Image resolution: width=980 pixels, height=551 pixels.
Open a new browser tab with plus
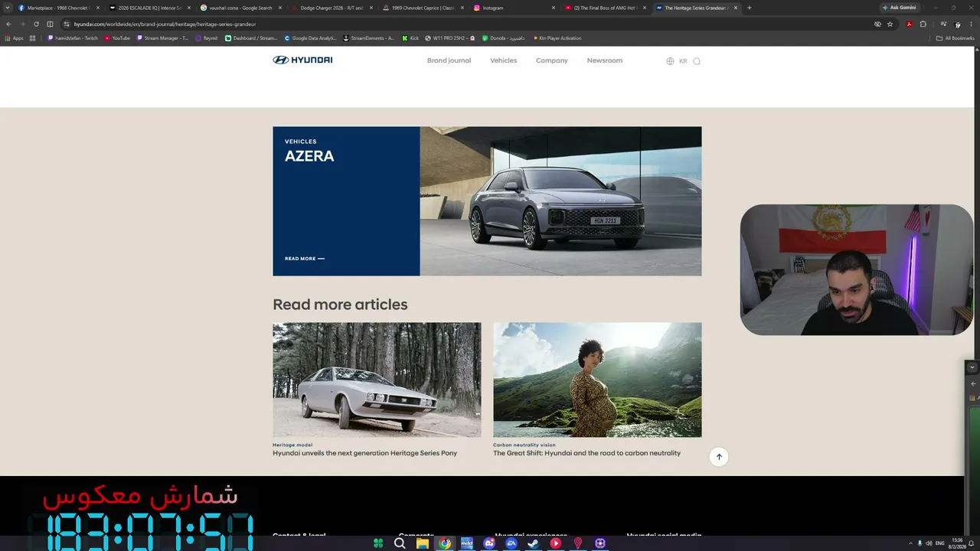click(x=749, y=8)
